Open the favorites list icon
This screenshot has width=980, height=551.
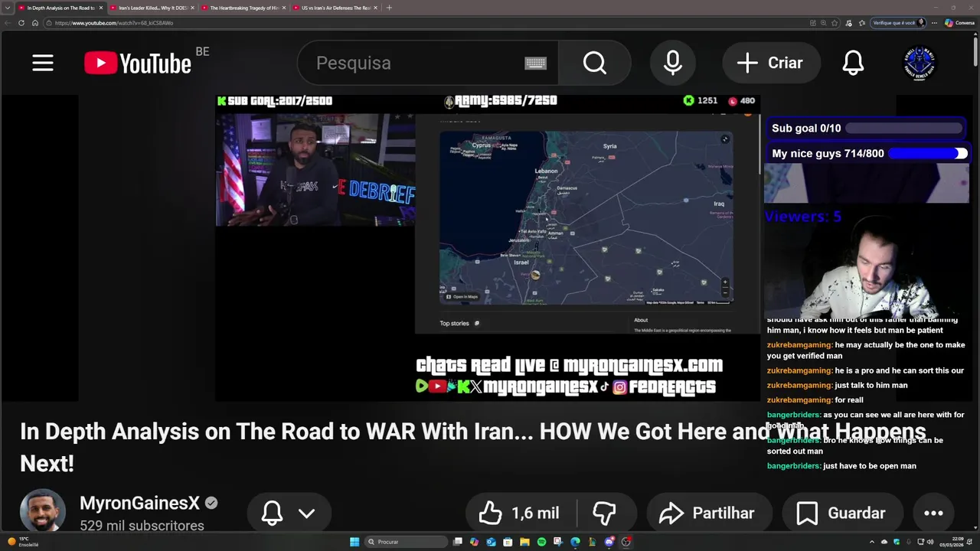pos(861,23)
